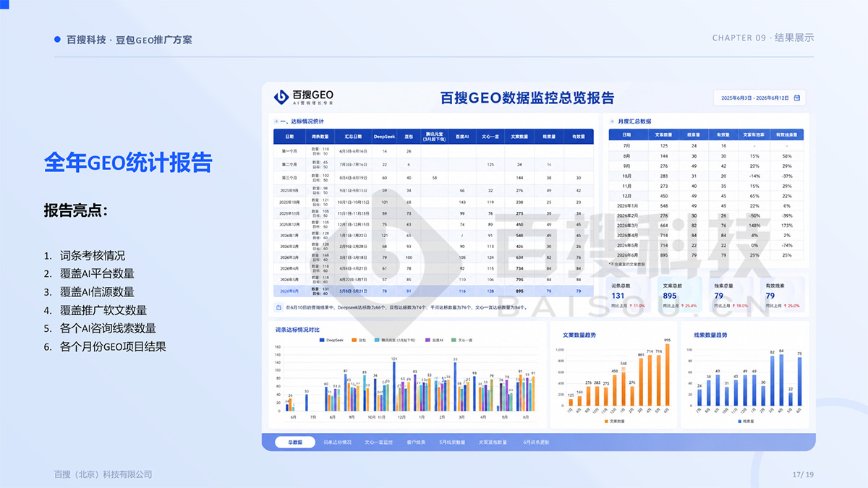The height and width of the screenshot is (488, 868).
Task: Click the CHAPTER 09 · 结果展示 label
Action: point(763,38)
